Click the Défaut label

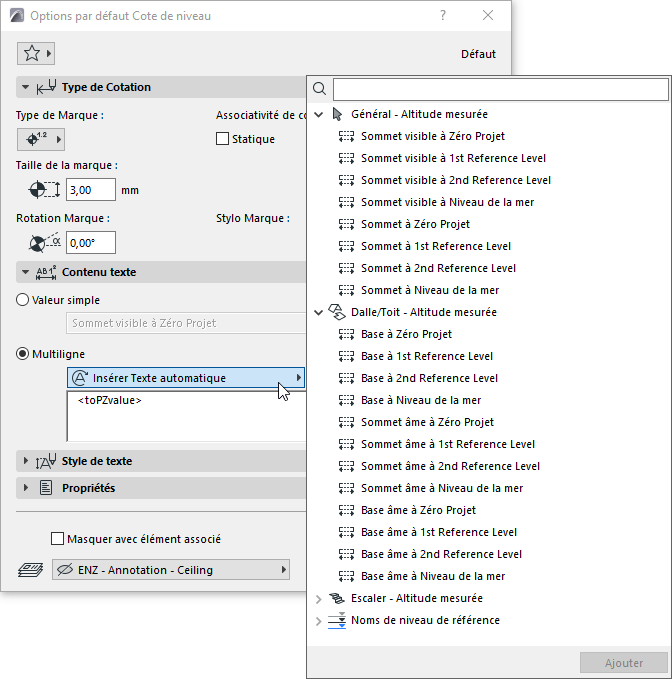pyautogui.click(x=478, y=54)
